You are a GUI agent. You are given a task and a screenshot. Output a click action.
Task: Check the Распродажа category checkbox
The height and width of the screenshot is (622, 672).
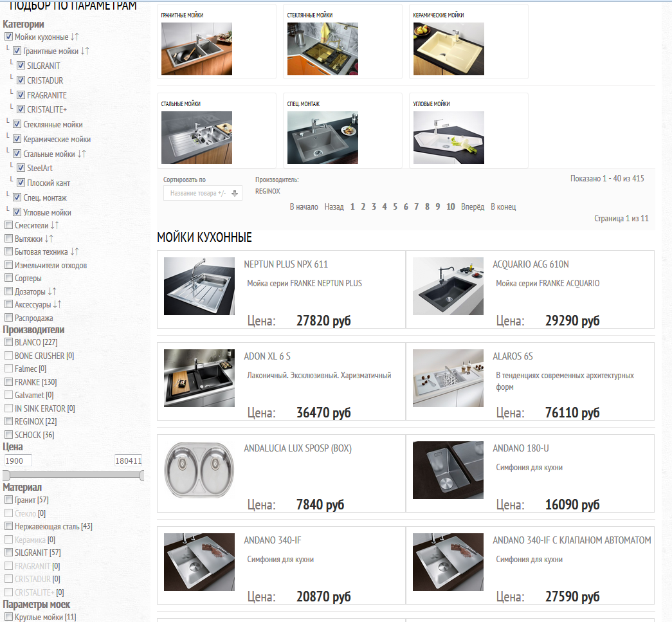8,318
